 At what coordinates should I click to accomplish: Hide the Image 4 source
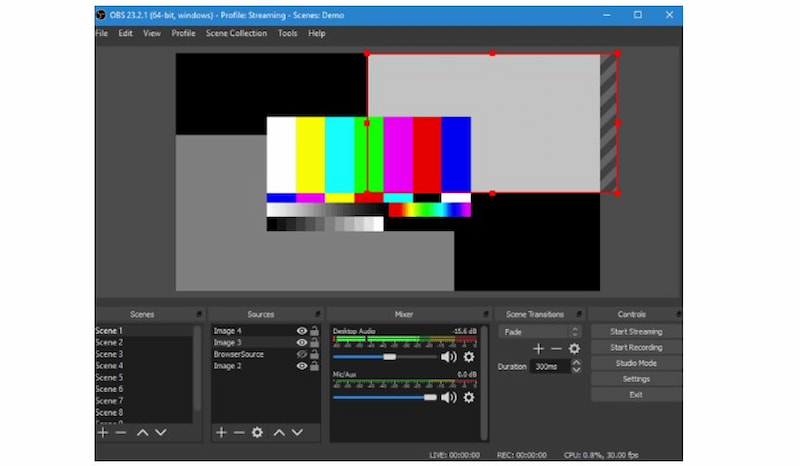pyautogui.click(x=301, y=331)
